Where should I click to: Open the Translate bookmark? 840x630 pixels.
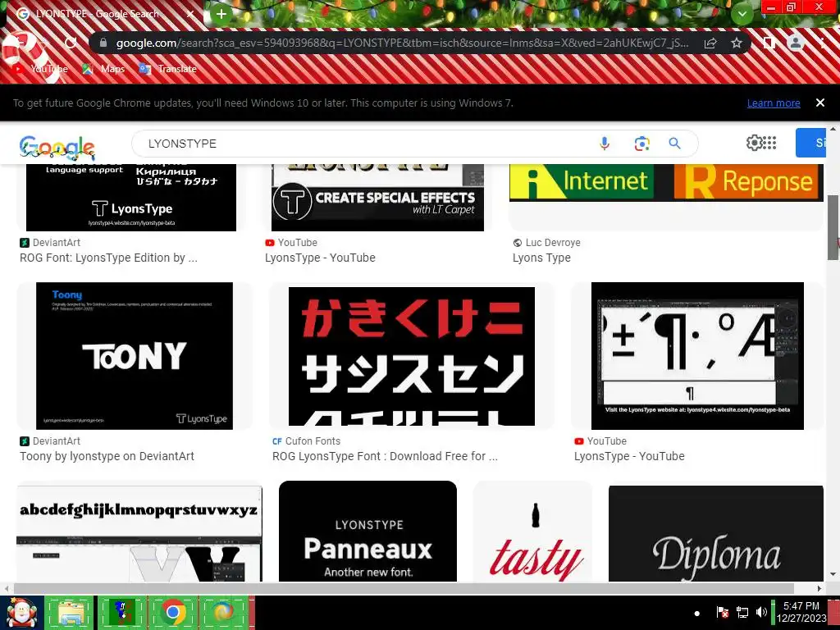(167, 69)
